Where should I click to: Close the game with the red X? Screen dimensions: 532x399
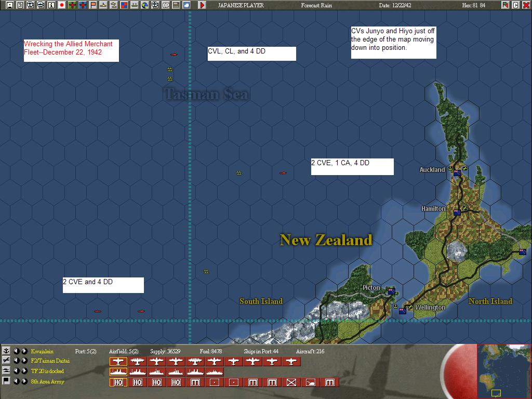click(526, 5)
